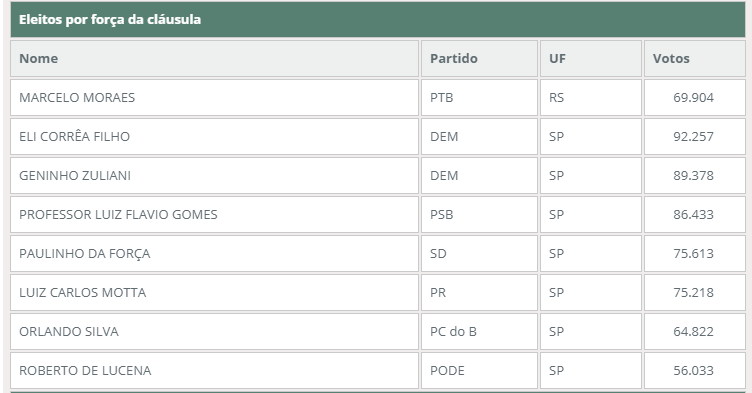Click the RS state cell
The height and width of the screenshot is (393, 752).
(x=590, y=97)
